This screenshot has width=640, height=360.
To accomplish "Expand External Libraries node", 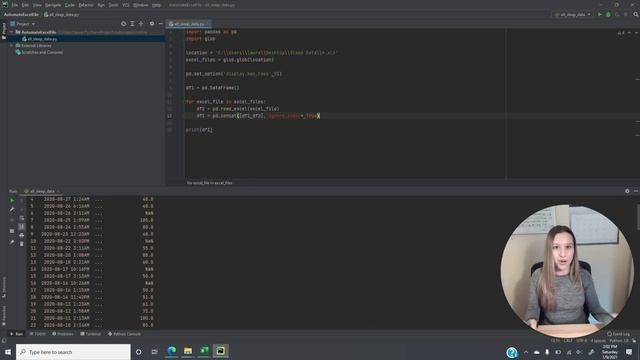I will click(12, 46).
